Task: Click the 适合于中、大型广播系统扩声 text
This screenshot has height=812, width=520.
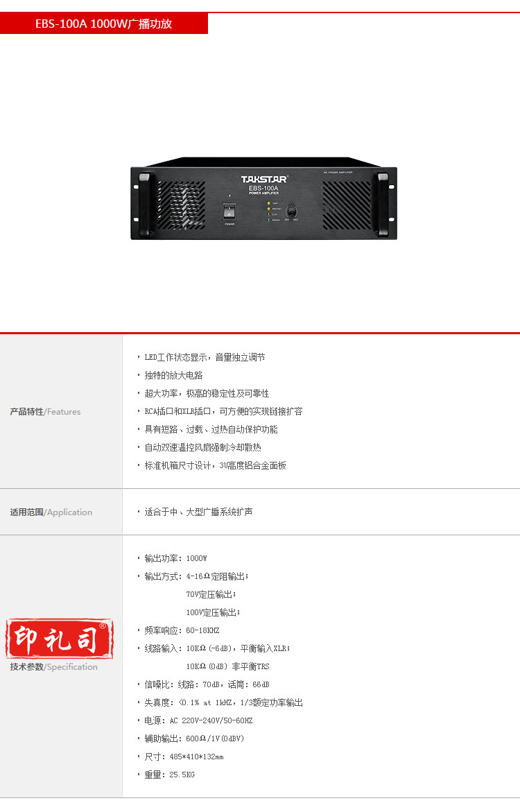Action: click(x=198, y=512)
